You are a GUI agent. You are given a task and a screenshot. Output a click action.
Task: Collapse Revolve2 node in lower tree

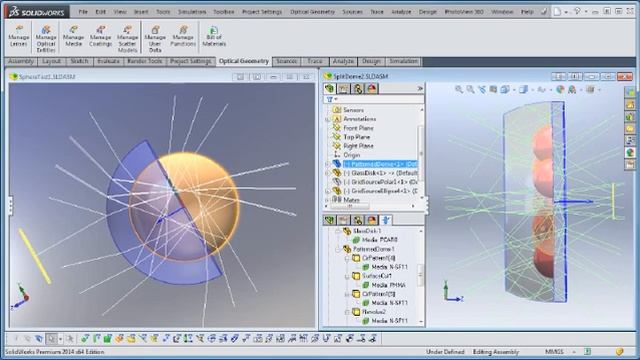[x=347, y=312]
